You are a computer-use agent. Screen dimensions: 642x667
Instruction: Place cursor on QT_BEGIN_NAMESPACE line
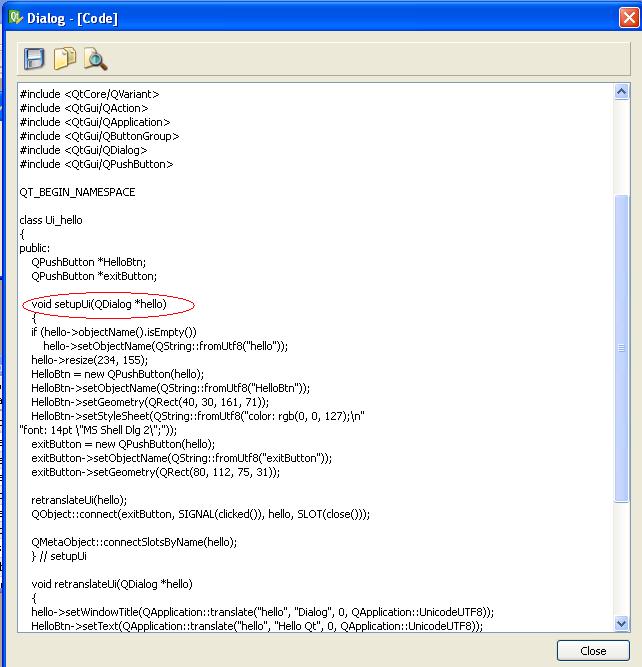[77, 192]
